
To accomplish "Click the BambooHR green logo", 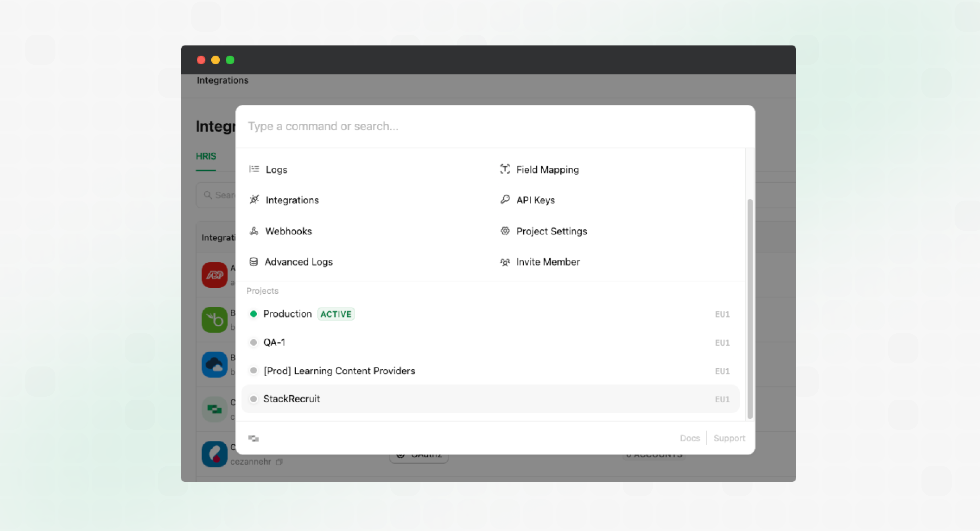I will [215, 320].
